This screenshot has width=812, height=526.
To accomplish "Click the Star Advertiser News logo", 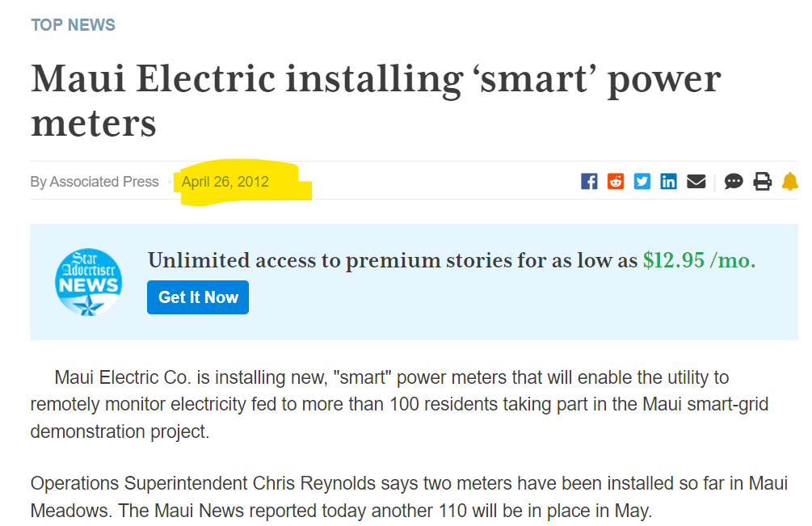I will [89, 282].
